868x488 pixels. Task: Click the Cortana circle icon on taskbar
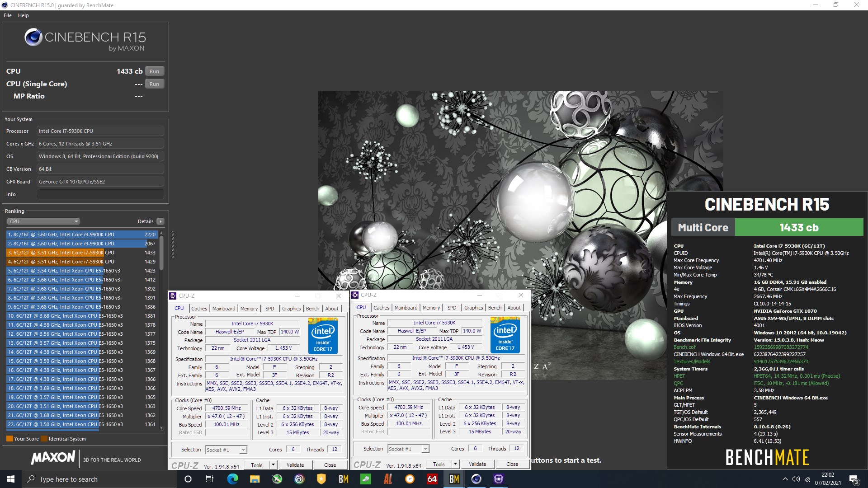coord(188,479)
